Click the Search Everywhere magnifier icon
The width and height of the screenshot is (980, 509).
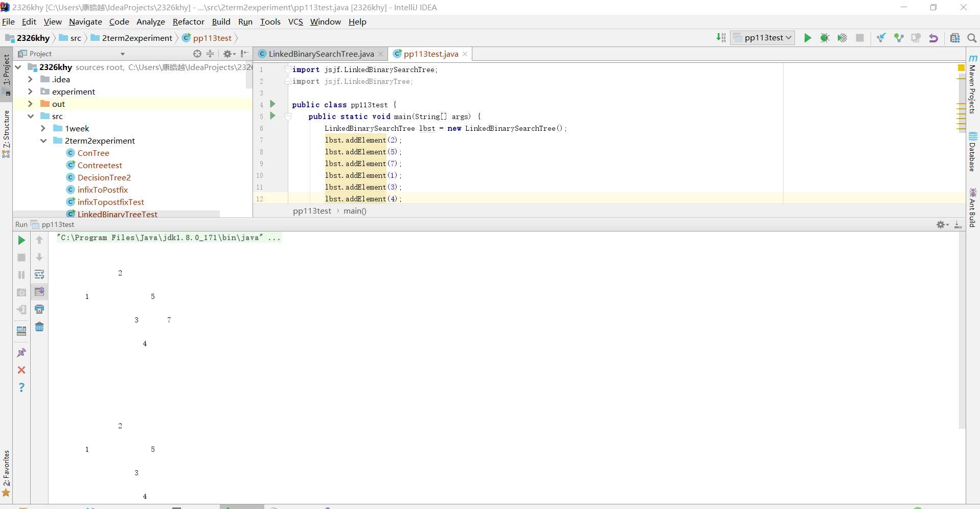(972, 38)
